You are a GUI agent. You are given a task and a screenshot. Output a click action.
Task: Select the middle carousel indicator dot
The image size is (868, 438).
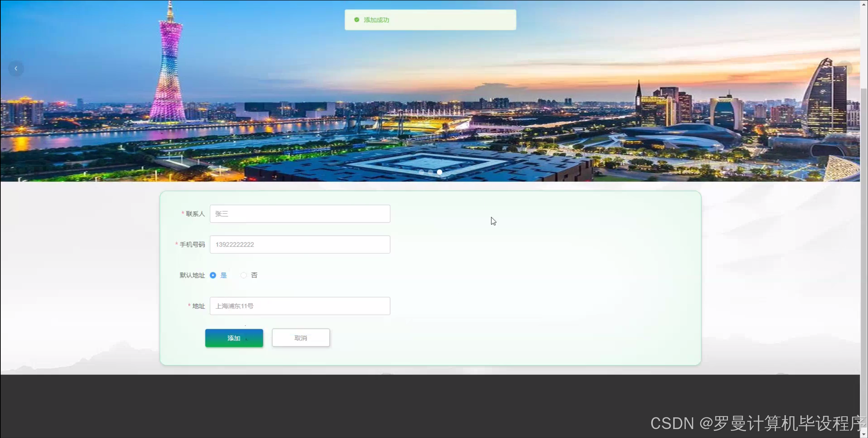tap(430, 172)
